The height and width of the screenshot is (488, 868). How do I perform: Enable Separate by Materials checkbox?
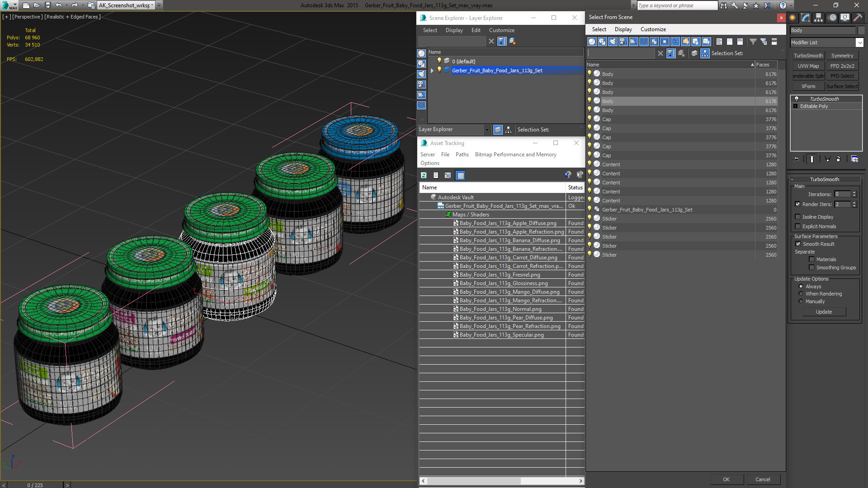tap(812, 259)
